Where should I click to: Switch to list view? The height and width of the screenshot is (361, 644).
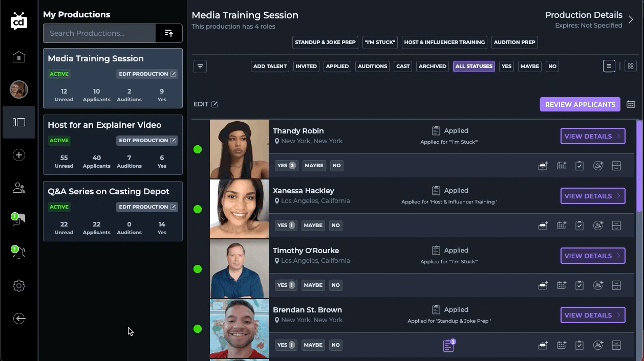tap(609, 66)
